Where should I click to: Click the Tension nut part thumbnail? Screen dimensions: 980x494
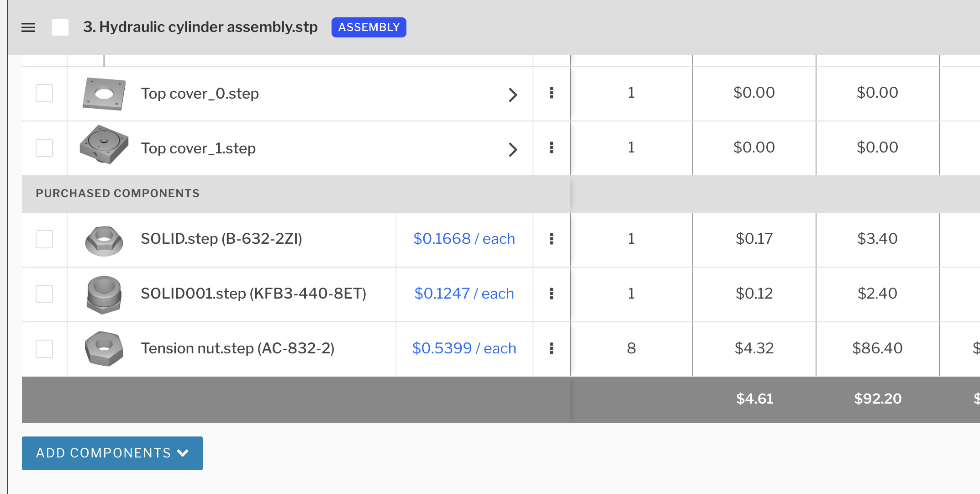coord(104,348)
